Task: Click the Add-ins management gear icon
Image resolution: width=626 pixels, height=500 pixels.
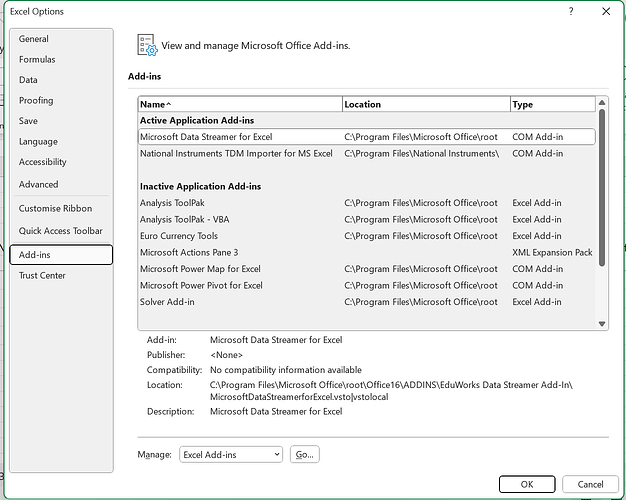Action: [147, 45]
